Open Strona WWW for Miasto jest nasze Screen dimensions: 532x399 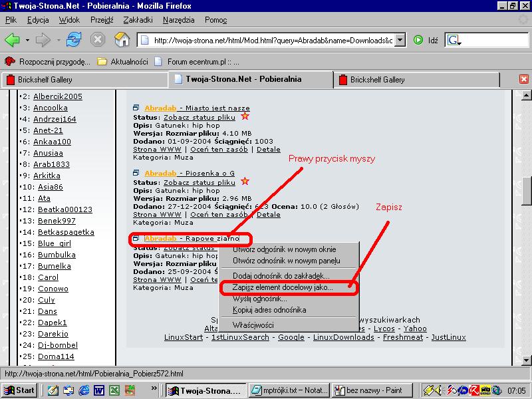pos(157,150)
